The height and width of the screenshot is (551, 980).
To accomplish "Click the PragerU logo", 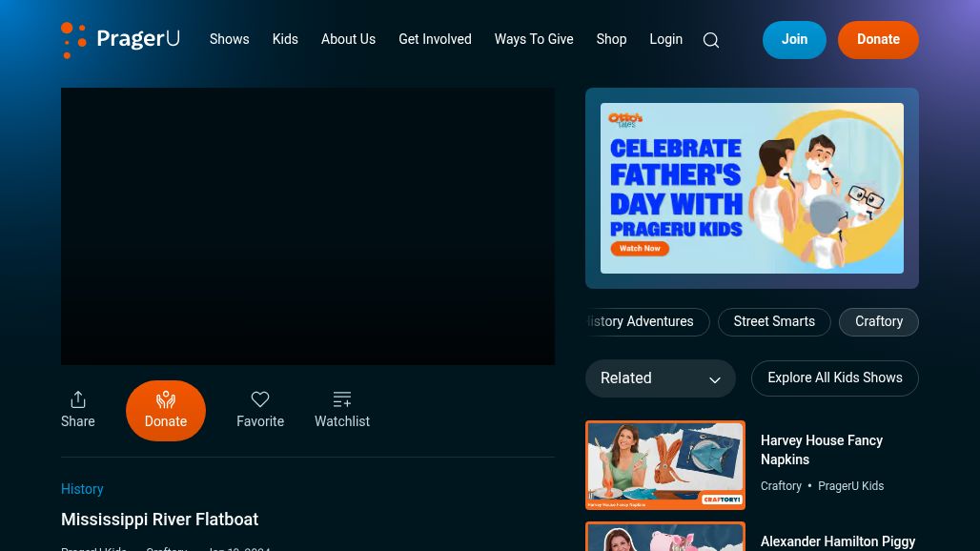I will [121, 39].
